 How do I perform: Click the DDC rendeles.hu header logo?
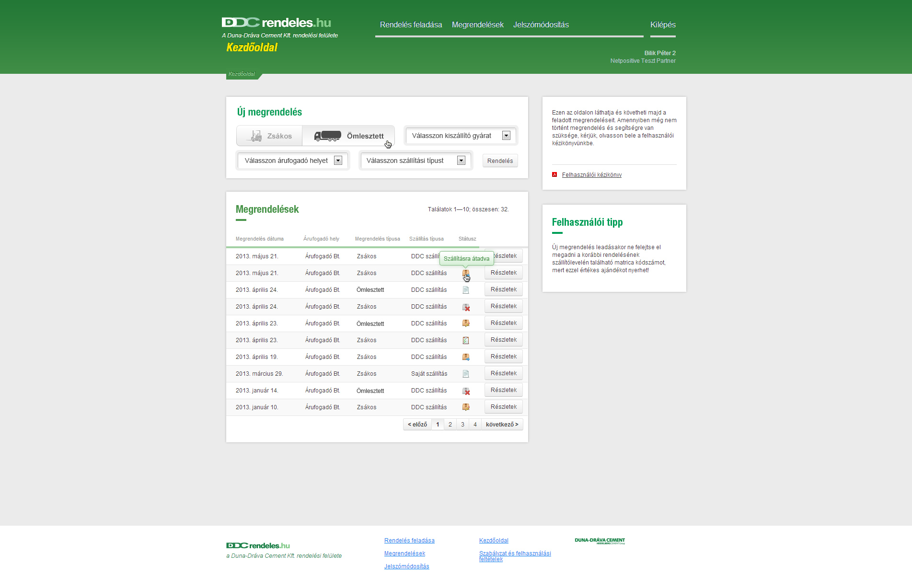click(277, 23)
